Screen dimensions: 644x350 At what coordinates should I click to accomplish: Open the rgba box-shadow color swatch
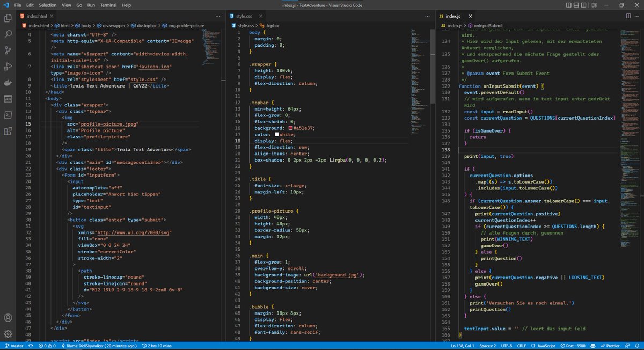pos(332,160)
